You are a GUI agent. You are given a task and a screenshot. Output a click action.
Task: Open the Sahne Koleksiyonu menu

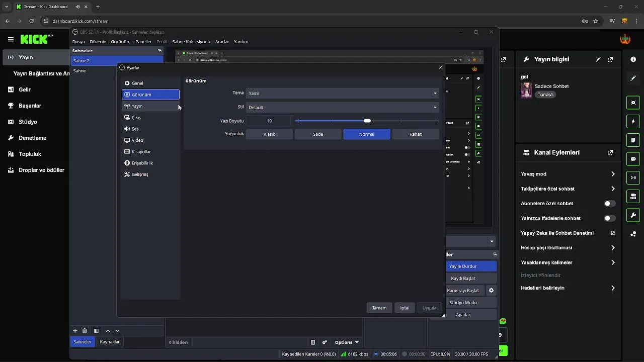pyautogui.click(x=191, y=42)
